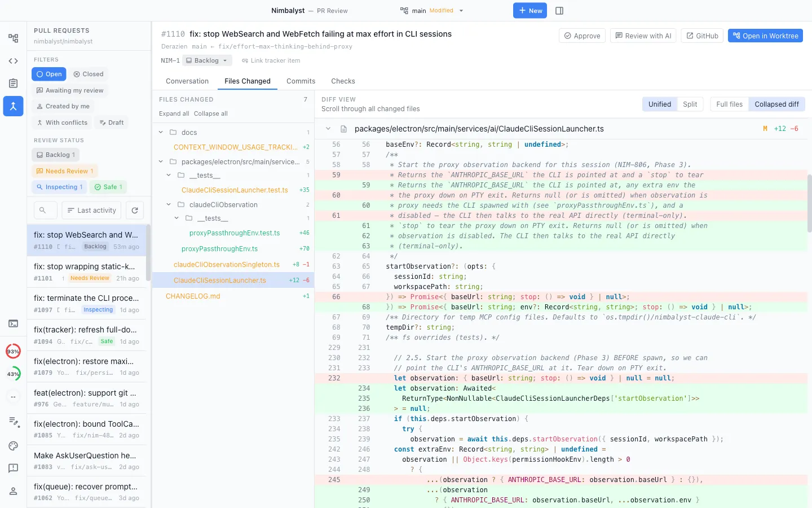812x508 pixels.
Task: Click the New button
Action: coord(530,11)
